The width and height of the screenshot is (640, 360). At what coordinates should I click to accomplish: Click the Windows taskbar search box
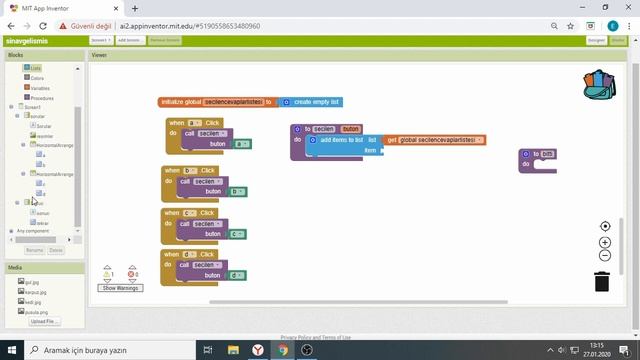pos(110,350)
